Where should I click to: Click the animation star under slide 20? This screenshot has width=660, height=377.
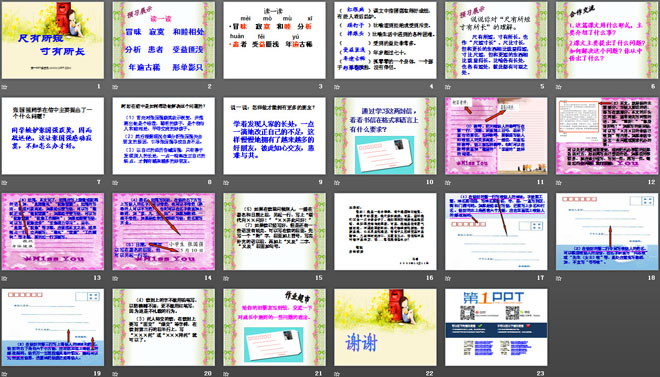tap(115, 373)
